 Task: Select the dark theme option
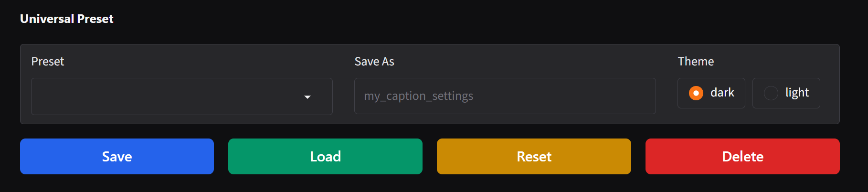pos(711,93)
